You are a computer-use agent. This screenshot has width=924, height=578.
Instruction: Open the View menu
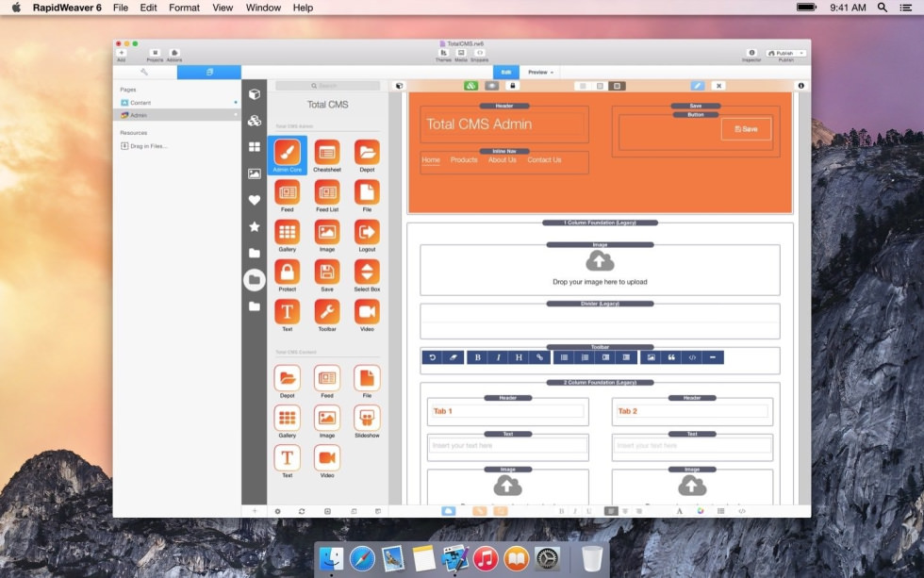coord(223,8)
